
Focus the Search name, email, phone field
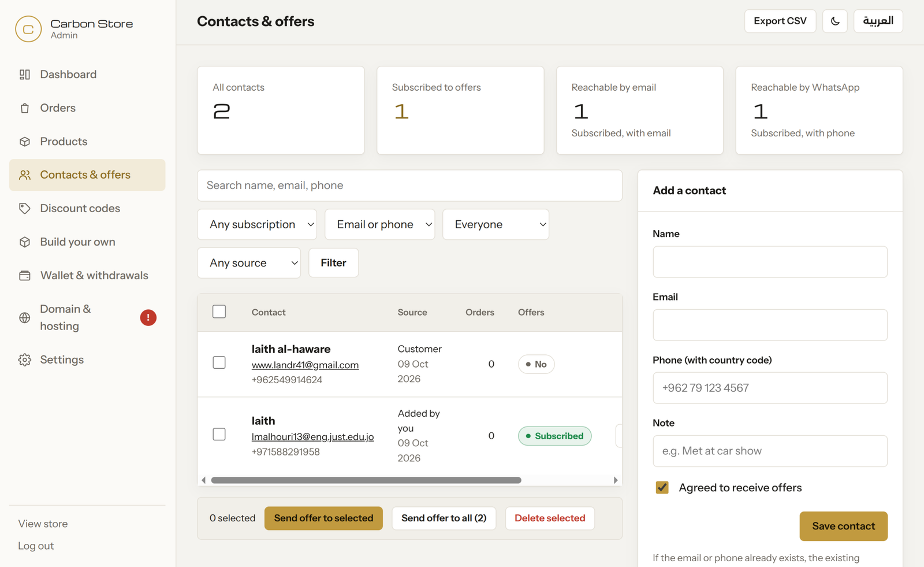(410, 186)
